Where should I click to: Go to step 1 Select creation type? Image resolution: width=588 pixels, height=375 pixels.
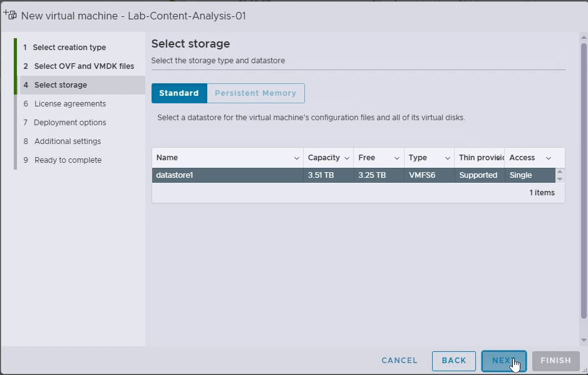pos(64,47)
